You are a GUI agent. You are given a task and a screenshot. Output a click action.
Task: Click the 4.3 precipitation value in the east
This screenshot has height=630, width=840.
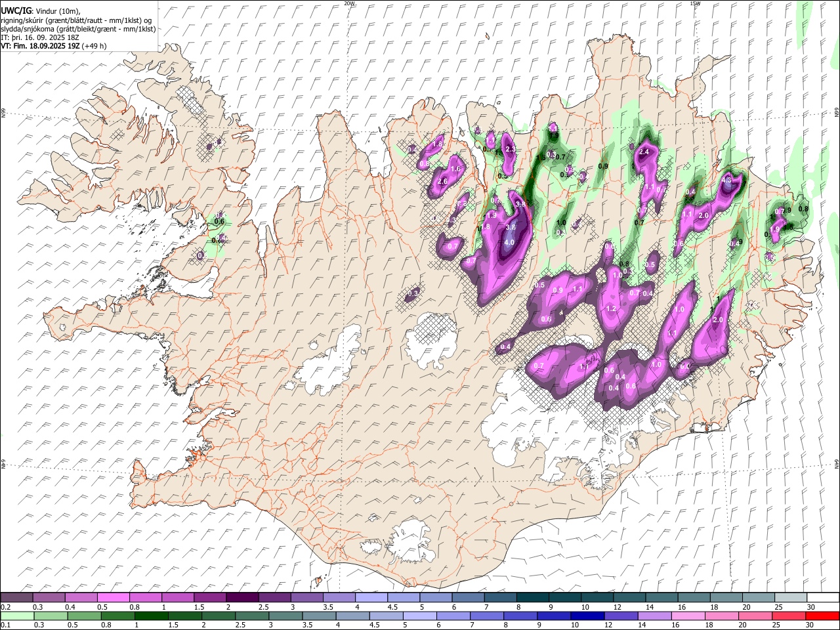[726, 180]
